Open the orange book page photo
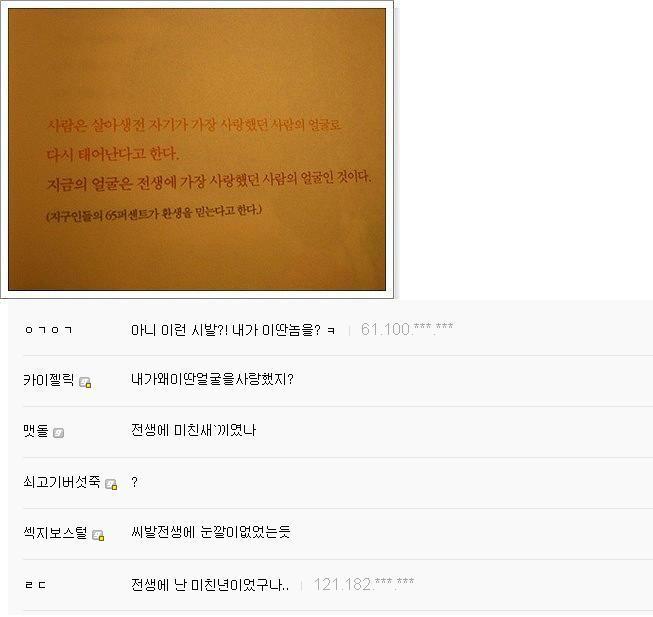Screen dimensions: 653x617 (197, 149)
